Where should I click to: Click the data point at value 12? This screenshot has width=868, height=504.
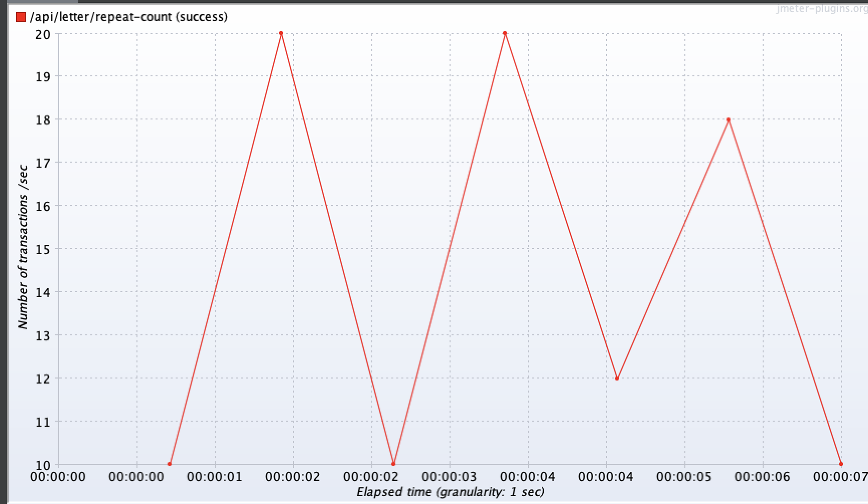tap(617, 378)
